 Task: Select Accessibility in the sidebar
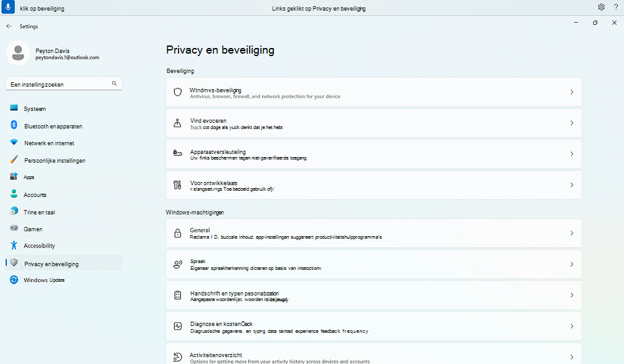tap(64, 246)
